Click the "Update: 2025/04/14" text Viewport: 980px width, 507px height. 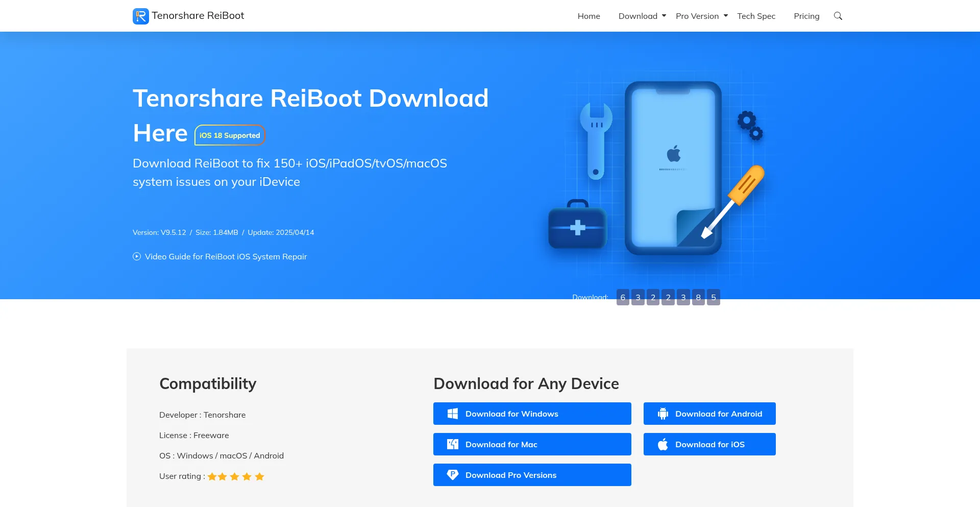(x=281, y=232)
